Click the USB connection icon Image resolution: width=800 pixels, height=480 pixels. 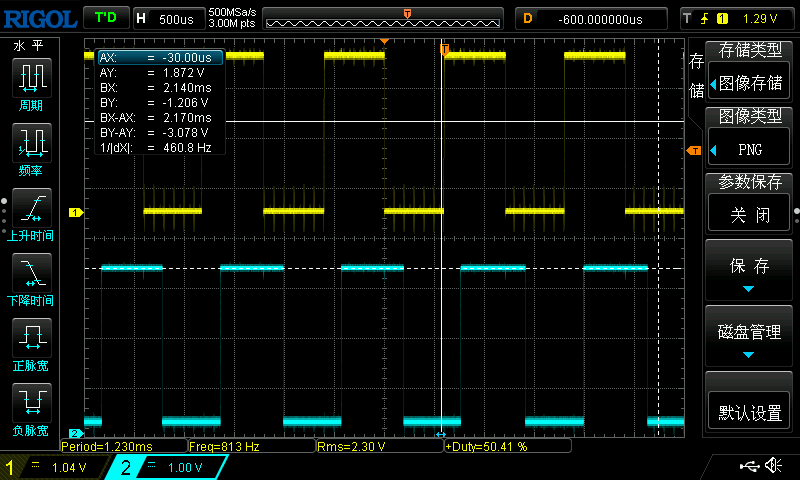[749, 465]
